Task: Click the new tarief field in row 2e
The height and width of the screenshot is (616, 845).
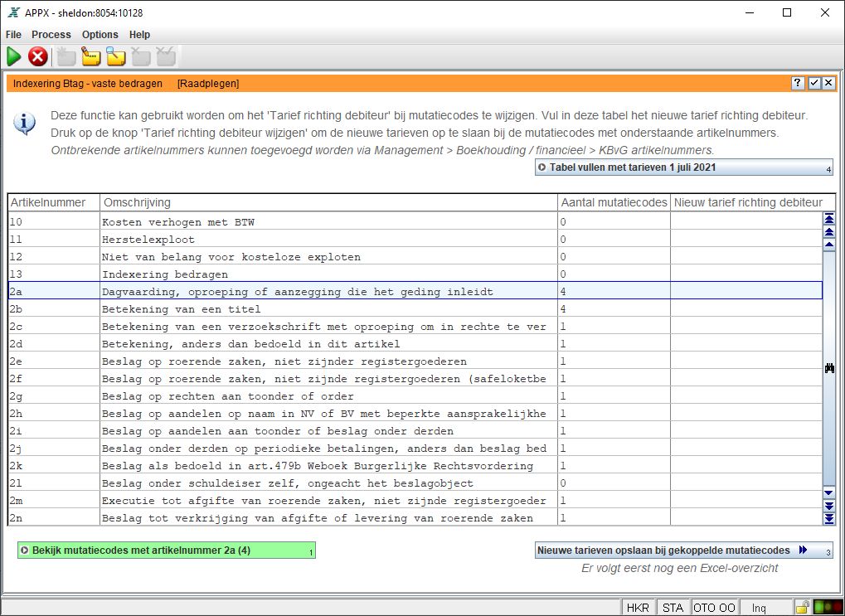Action: (746, 361)
